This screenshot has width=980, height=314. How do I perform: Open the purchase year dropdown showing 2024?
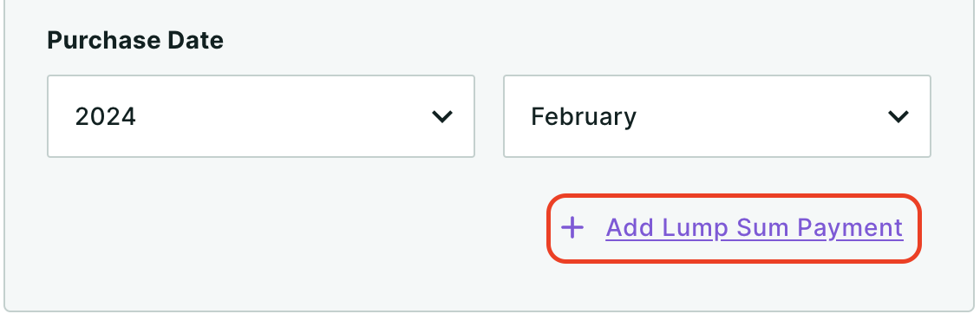tap(261, 116)
